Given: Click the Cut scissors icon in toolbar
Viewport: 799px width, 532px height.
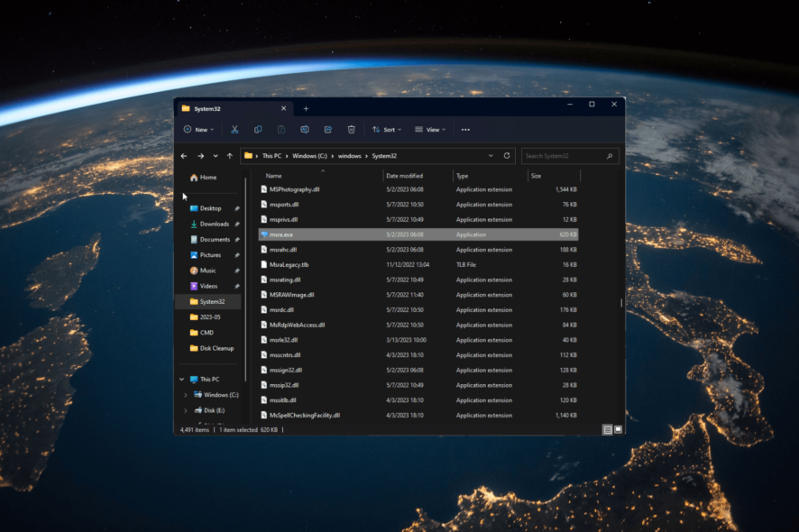Looking at the screenshot, I should tap(234, 130).
